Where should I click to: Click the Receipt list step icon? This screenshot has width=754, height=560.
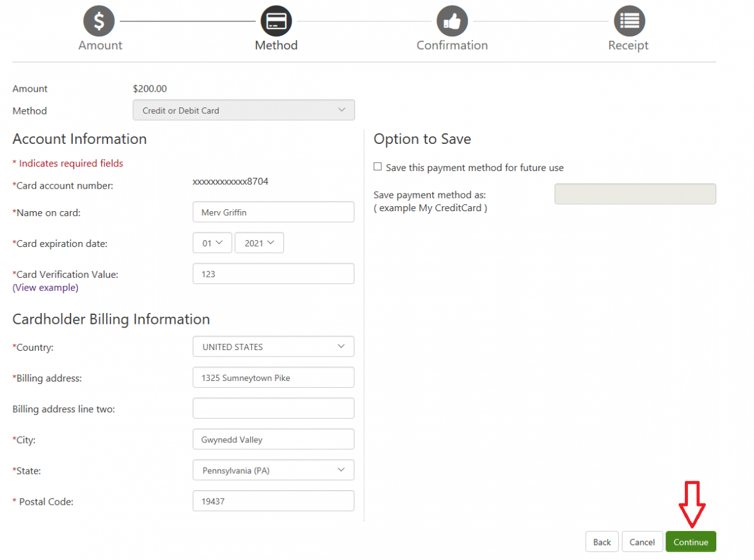pos(629,21)
